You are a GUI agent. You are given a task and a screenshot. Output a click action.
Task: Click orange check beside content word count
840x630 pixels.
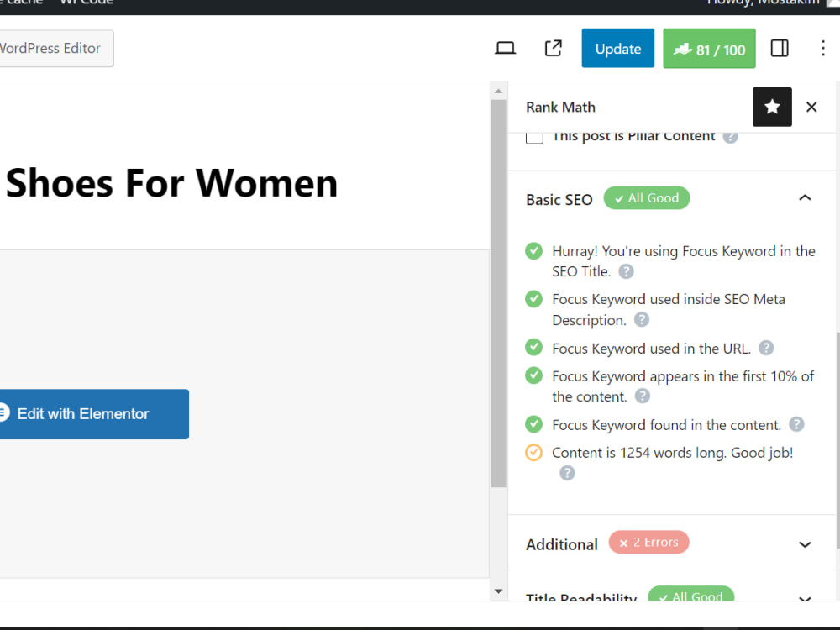pos(533,452)
